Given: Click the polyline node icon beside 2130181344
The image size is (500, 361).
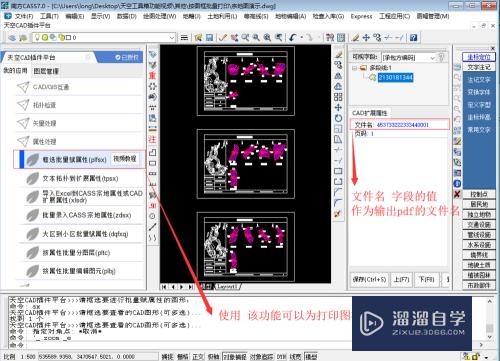Looking at the screenshot, I should point(372,77).
